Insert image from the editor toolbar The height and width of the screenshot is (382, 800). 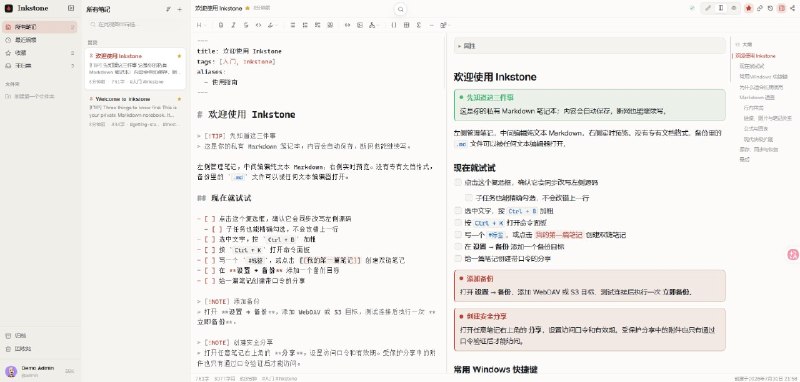tap(360, 24)
